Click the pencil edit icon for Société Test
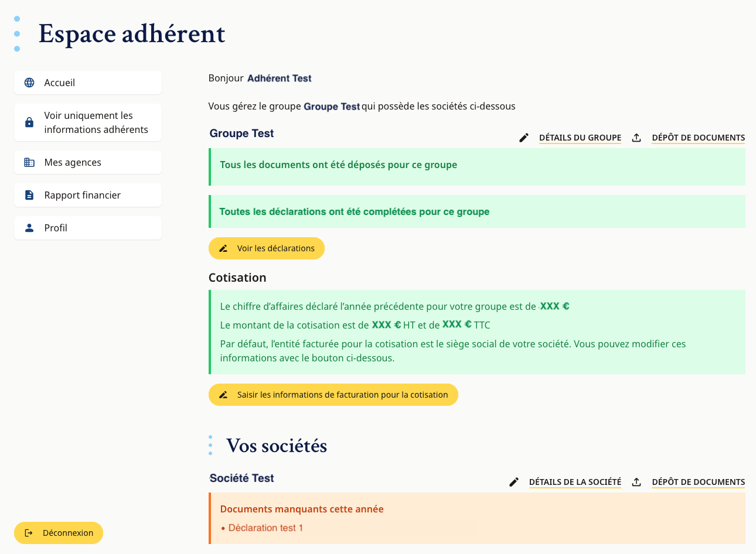 pos(514,481)
